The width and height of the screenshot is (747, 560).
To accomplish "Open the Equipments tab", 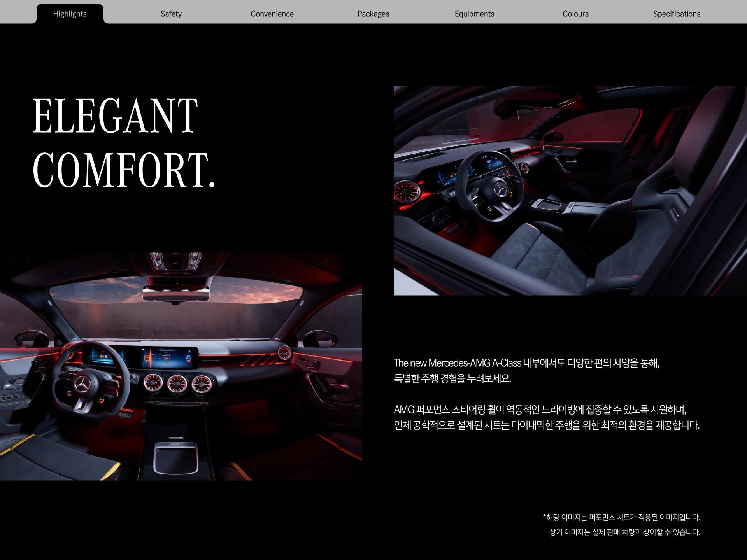I will click(x=475, y=14).
